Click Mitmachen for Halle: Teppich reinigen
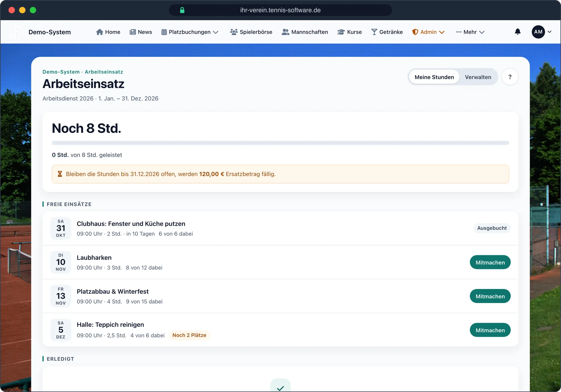The width and height of the screenshot is (561, 392). tap(490, 330)
